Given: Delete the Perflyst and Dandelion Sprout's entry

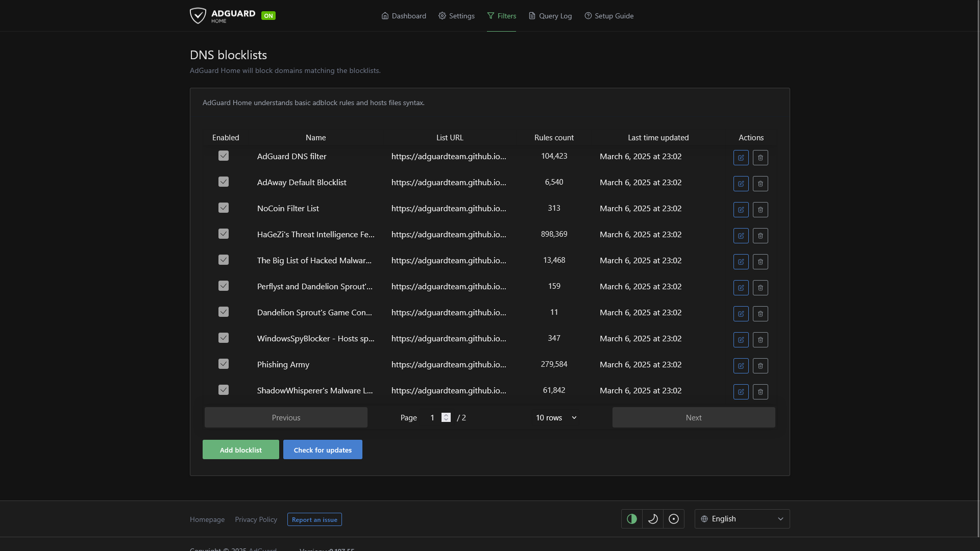Looking at the screenshot, I should click(x=760, y=288).
